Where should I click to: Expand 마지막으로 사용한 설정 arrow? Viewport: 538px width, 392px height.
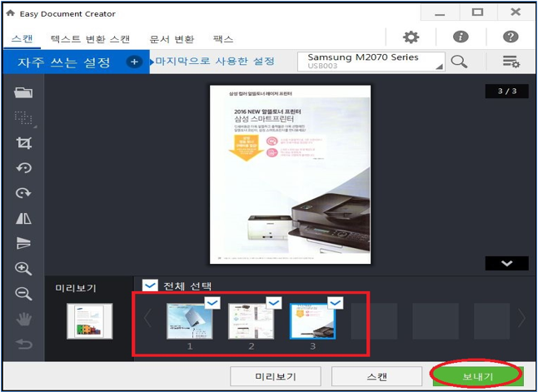(x=152, y=62)
